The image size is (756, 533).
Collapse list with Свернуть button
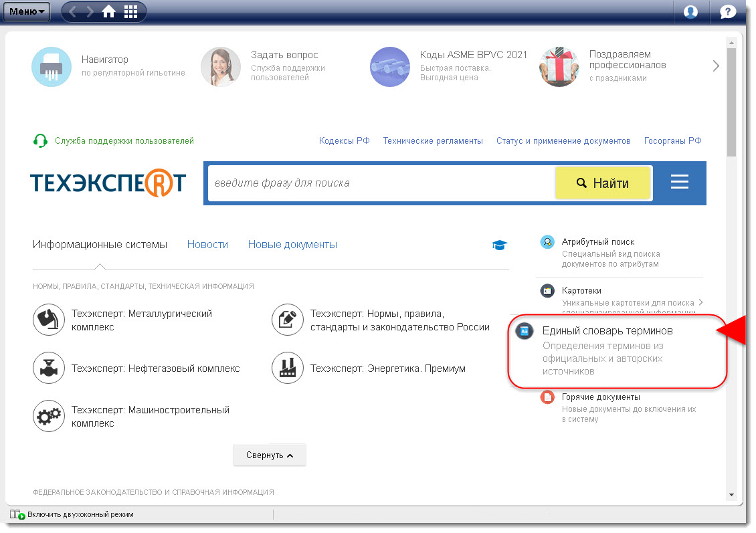pyautogui.click(x=270, y=455)
